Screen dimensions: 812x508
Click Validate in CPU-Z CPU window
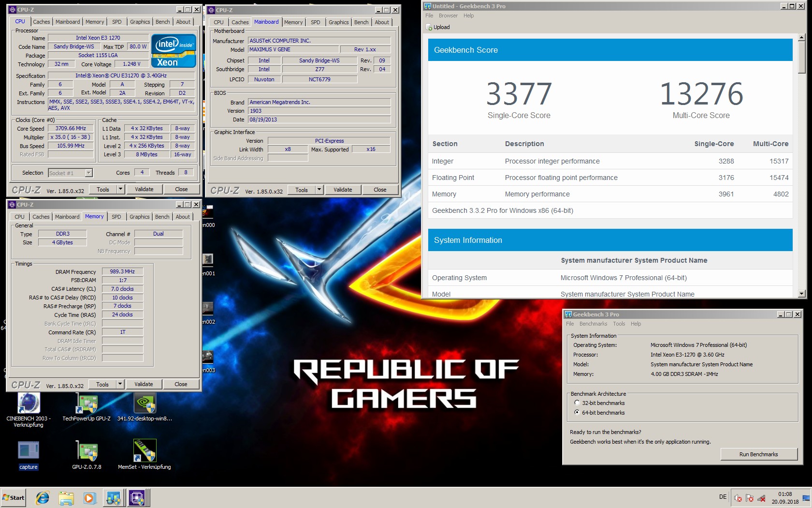tap(144, 189)
